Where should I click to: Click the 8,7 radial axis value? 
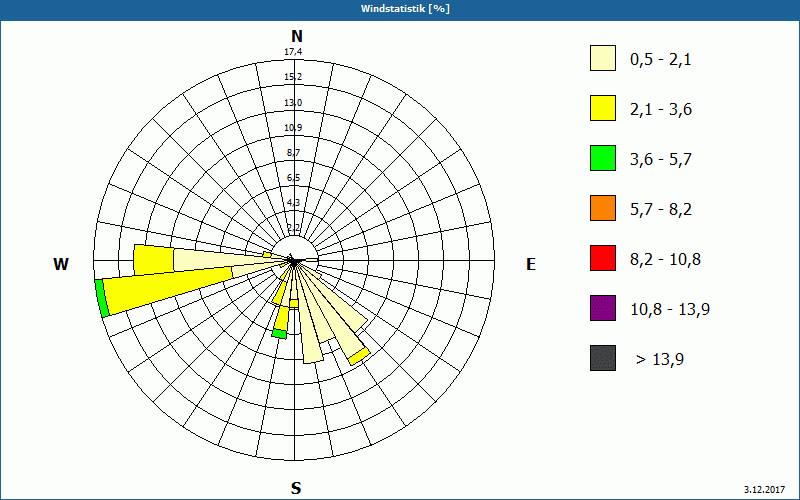point(293,153)
